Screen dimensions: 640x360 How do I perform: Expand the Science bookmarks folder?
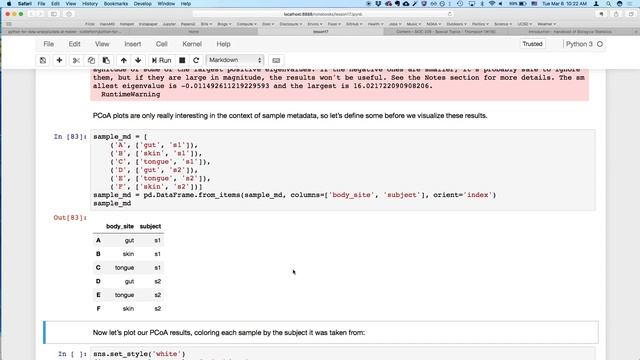503,24
